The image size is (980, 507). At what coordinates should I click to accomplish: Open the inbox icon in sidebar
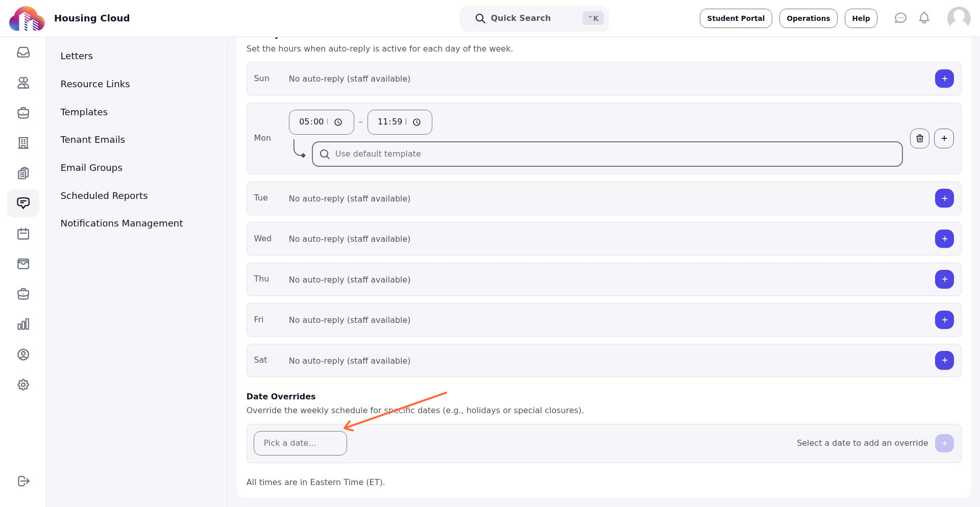tap(23, 53)
